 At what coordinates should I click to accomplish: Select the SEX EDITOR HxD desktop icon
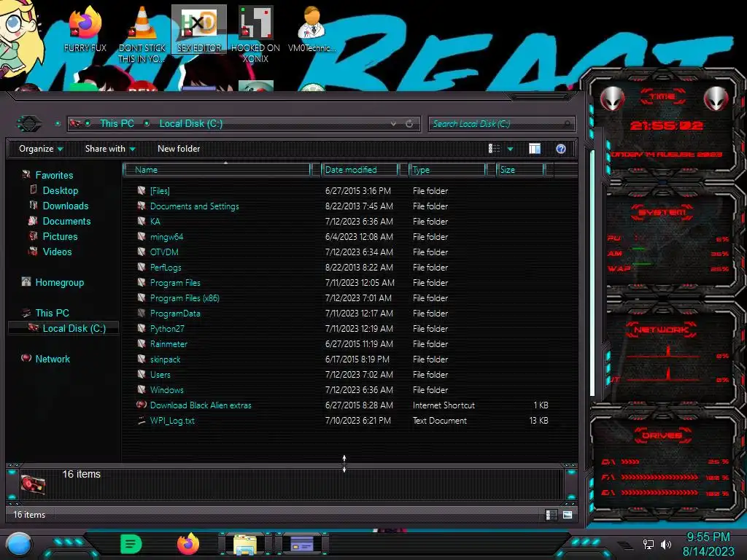(x=199, y=29)
